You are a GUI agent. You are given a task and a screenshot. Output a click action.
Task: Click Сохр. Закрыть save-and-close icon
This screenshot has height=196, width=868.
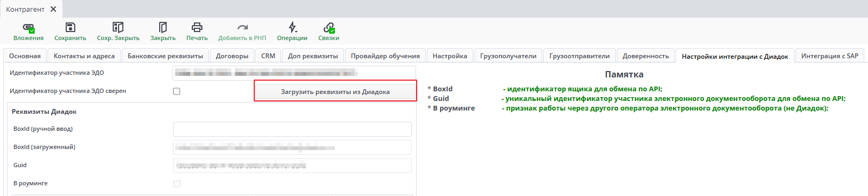click(x=118, y=27)
